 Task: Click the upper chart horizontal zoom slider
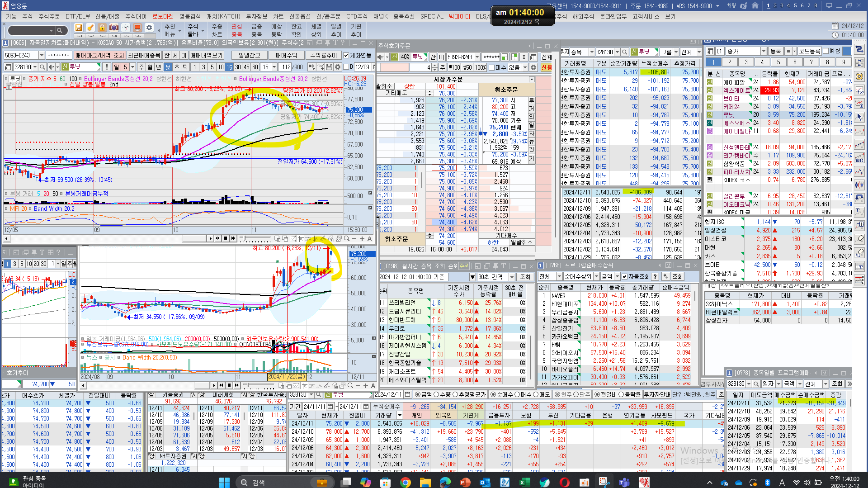click(x=256, y=238)
